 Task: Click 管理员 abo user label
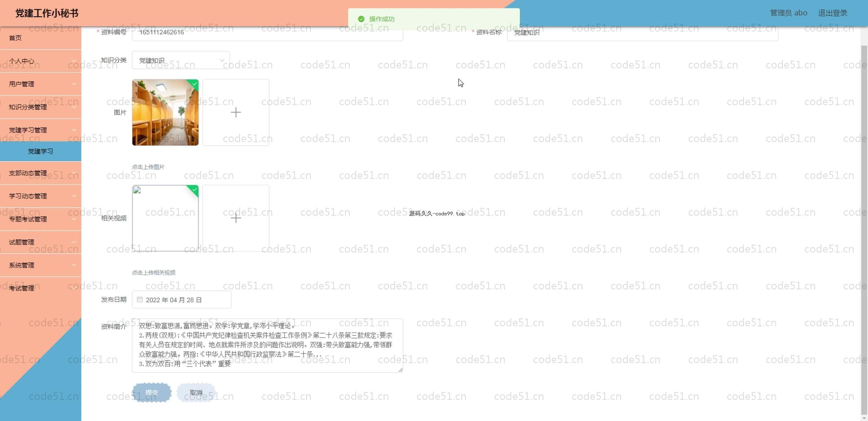coord(788,13)
